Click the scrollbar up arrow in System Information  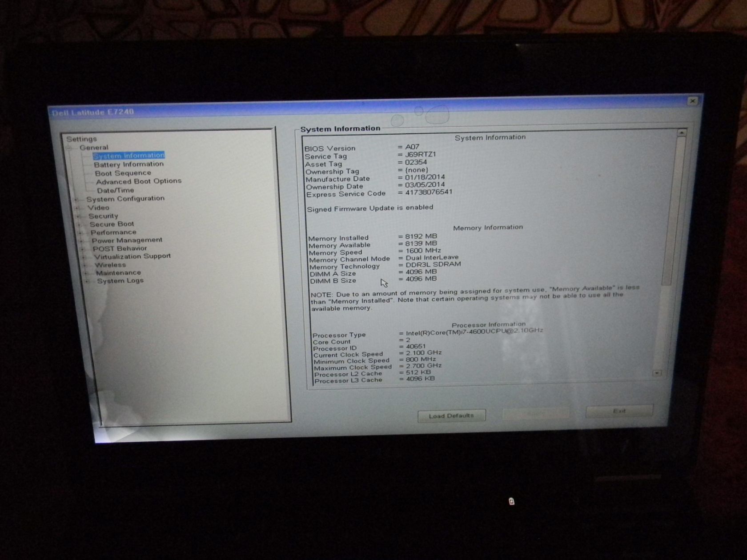coord(682,133)
